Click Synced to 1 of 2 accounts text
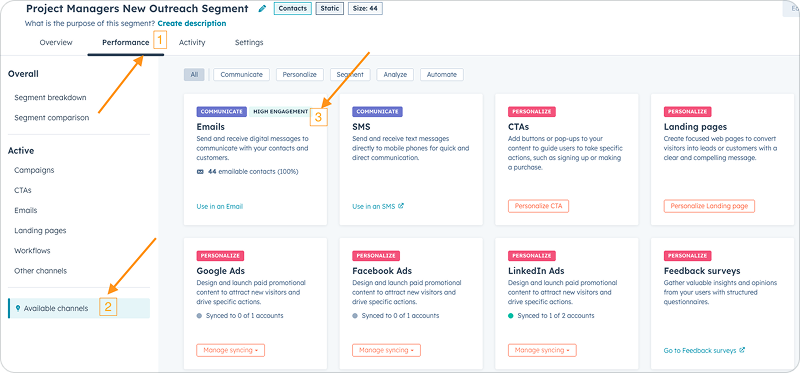Screen dimensions: 800x373 556,316
